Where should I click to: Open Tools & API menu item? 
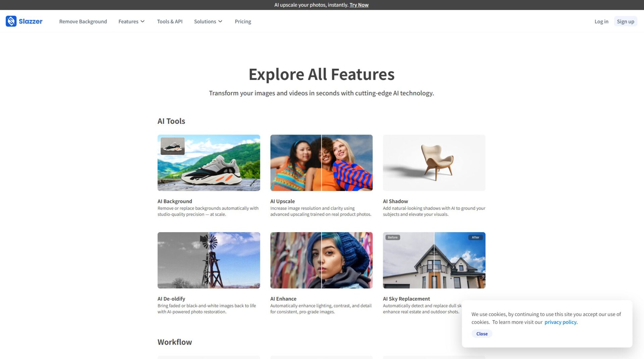point(170,21)
